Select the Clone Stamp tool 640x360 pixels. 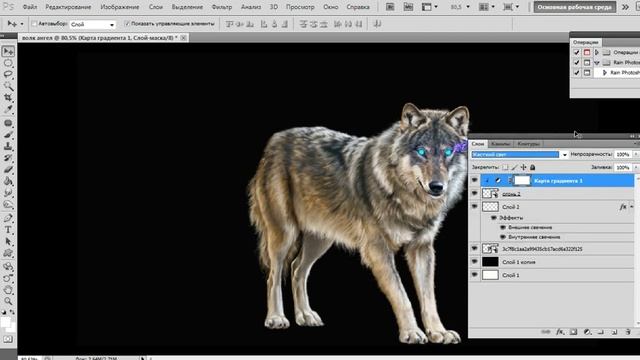8,146
